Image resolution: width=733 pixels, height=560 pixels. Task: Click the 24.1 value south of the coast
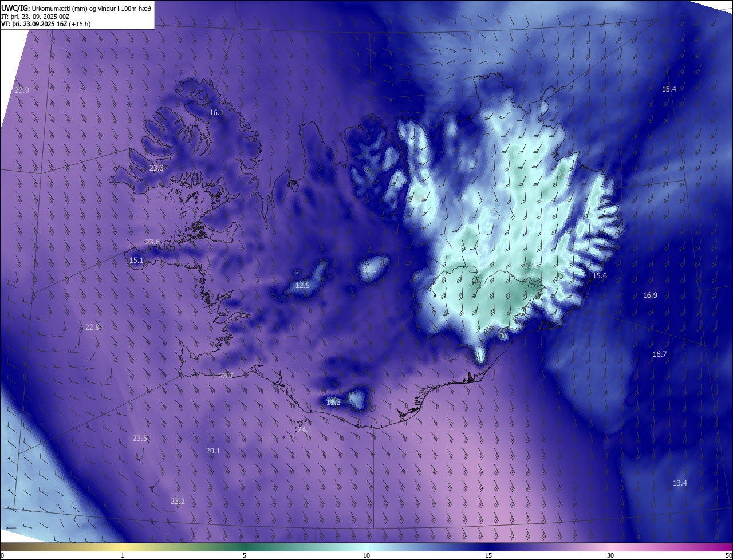click(x=305, y=429)
